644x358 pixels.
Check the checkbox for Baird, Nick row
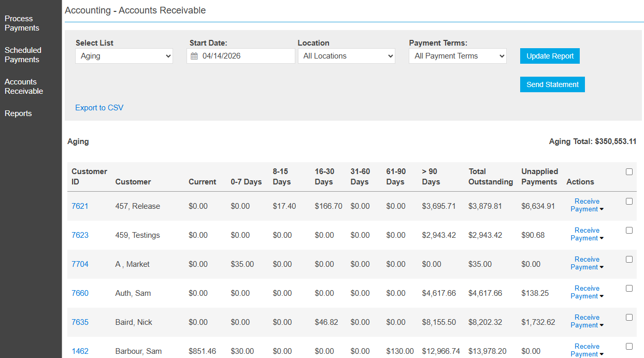click(x=629, y=317)
